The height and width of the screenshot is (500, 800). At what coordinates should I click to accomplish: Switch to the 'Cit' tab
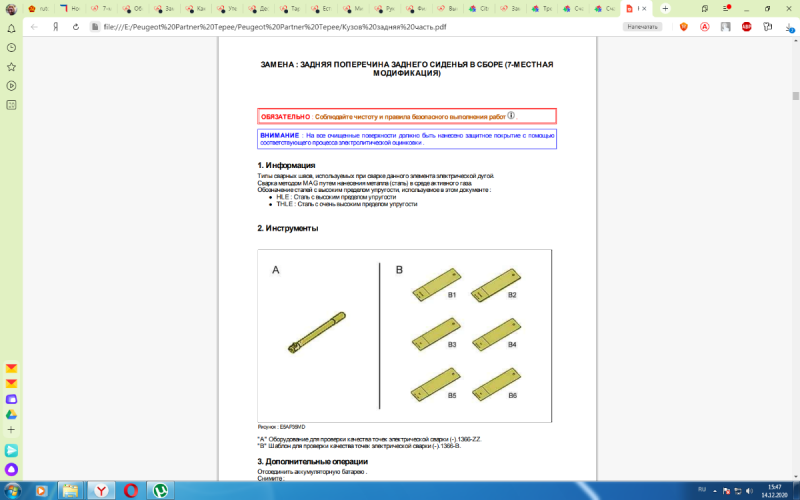(x=479, y=9)
